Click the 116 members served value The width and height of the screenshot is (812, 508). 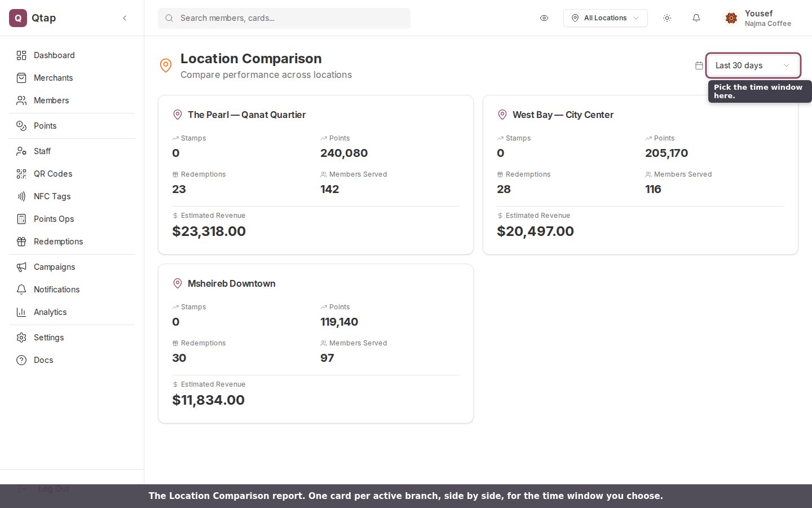(653, 189)
